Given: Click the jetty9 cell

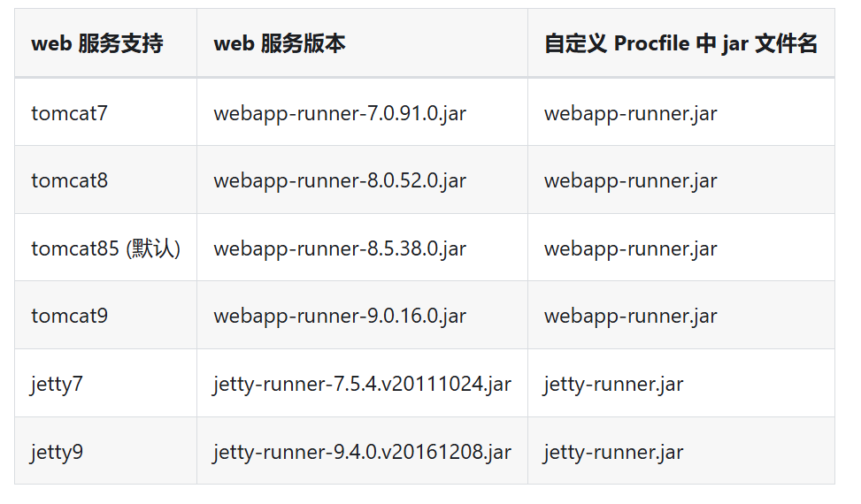Looking at the screenshot, I should pyautogui.click(x=105, y=451).
